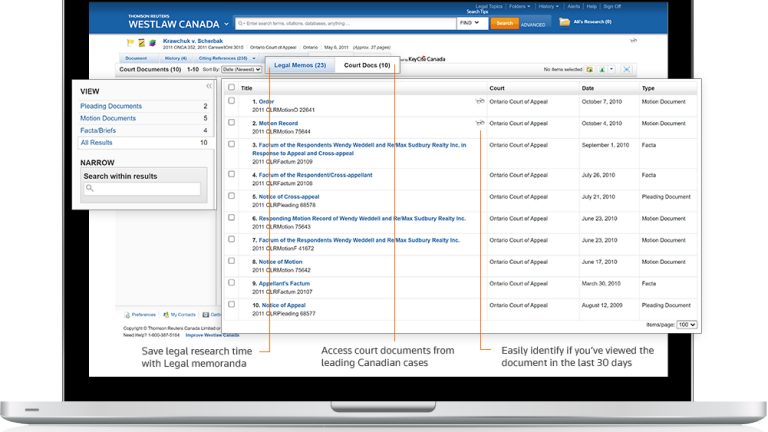This screenshot has width=768, height=432.
Task: Open Legal Topics in the top bar
Action: (x=489, y=6)
